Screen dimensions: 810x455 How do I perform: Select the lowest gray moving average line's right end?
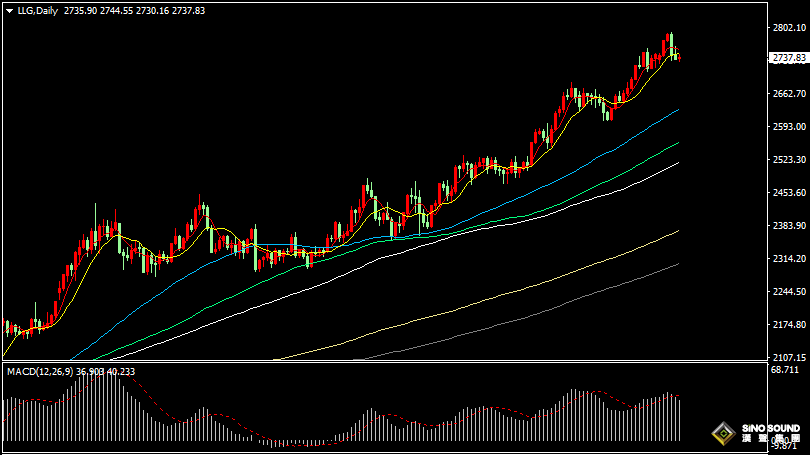point(677,264)
